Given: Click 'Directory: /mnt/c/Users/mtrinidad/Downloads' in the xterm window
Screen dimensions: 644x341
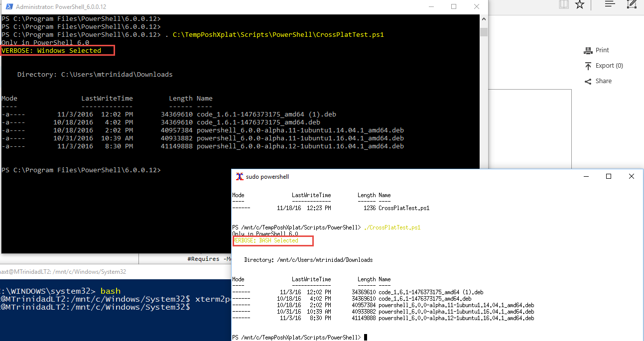Looking at the screenshot, I should tap(309, 260).
